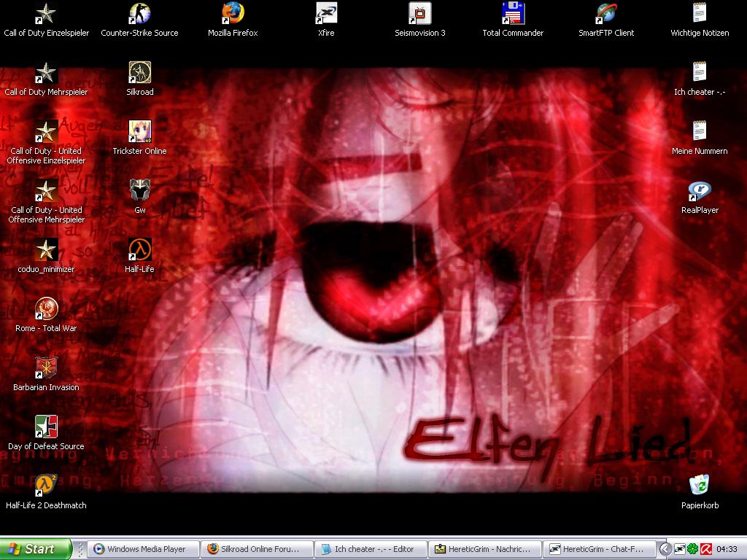The height and width of the screenshot is (560, 747).
Task: Expand hidden system tray icons arrow
Action: pos(665,549)
